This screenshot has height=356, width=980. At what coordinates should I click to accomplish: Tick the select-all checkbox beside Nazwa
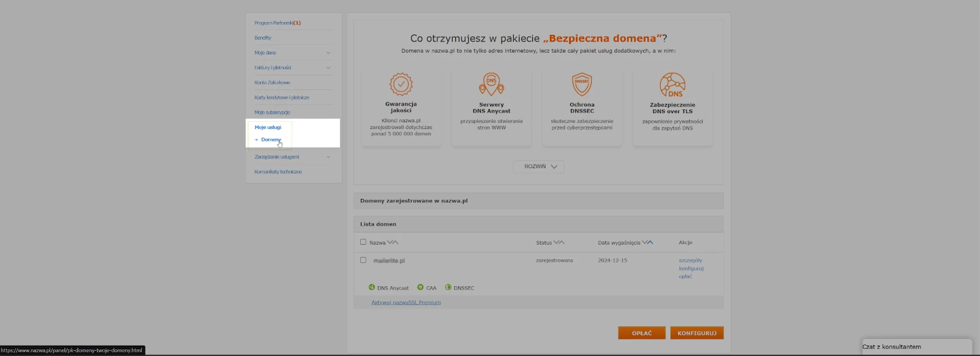363,242
